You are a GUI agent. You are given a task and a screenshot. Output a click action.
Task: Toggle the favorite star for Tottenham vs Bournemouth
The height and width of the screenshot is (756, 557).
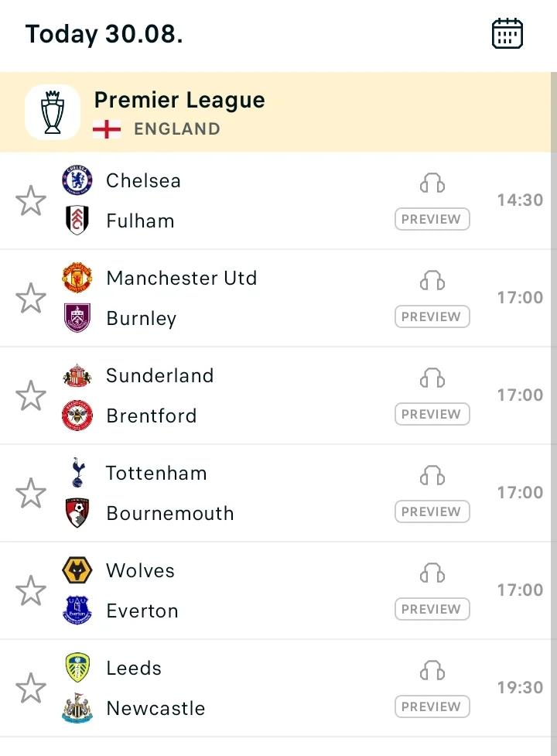31,493
